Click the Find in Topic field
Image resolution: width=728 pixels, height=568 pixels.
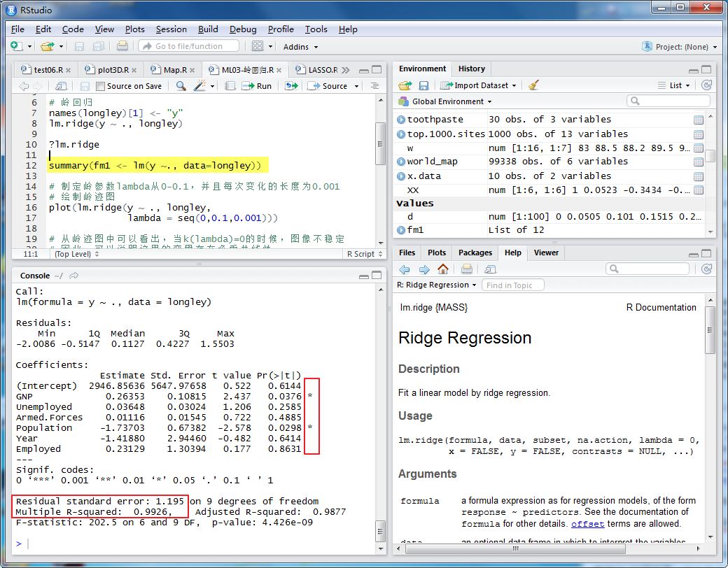click(513, 285)
